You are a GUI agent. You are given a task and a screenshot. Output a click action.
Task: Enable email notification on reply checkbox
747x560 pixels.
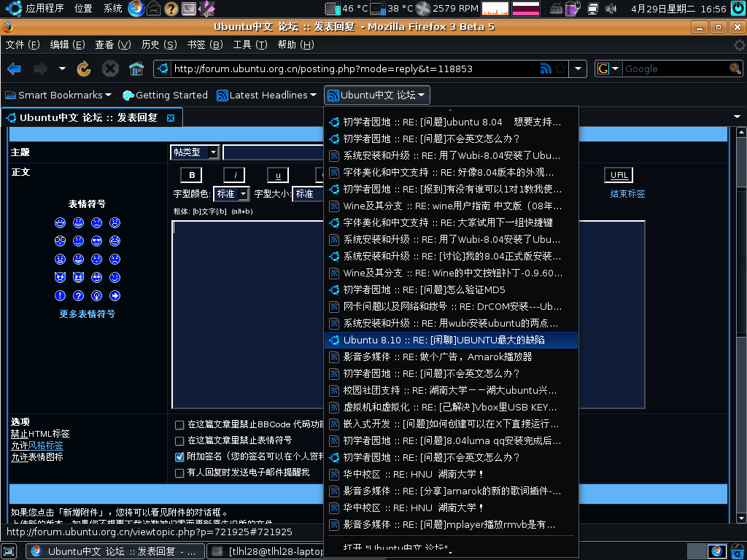[179, 472]
